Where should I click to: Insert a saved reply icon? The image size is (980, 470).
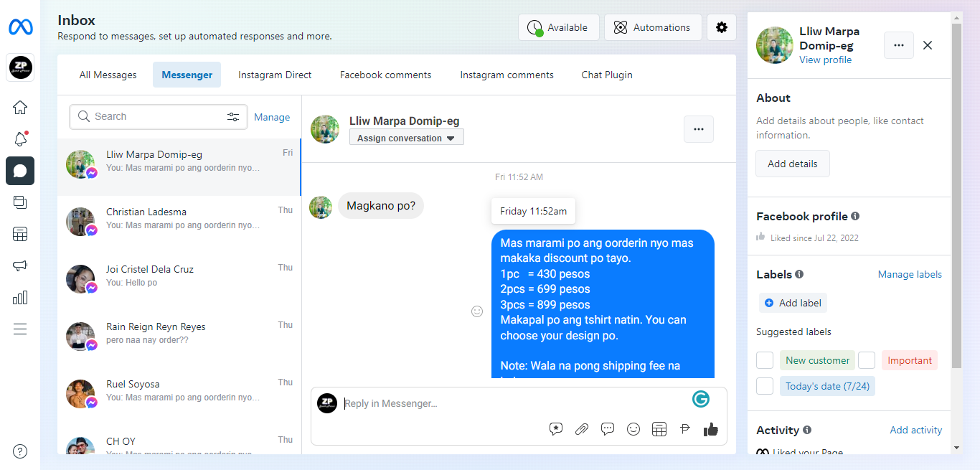[x=556, y=429]
